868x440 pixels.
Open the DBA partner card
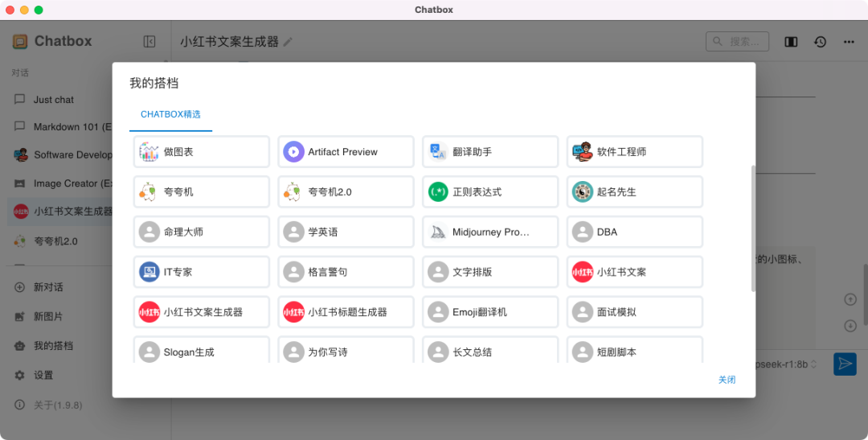pyautogui.click(x=635, y=232)
